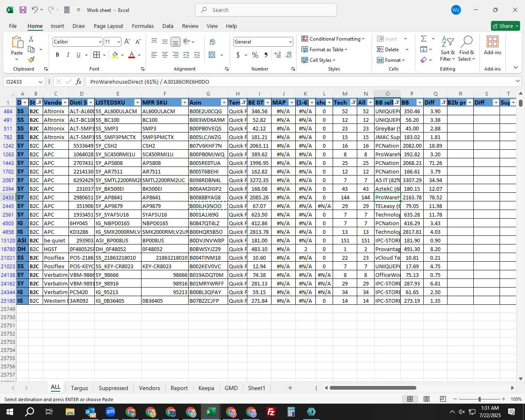Click the Find & Select button
This screenshot has height=420, width=525.
(x=467, y=49)
